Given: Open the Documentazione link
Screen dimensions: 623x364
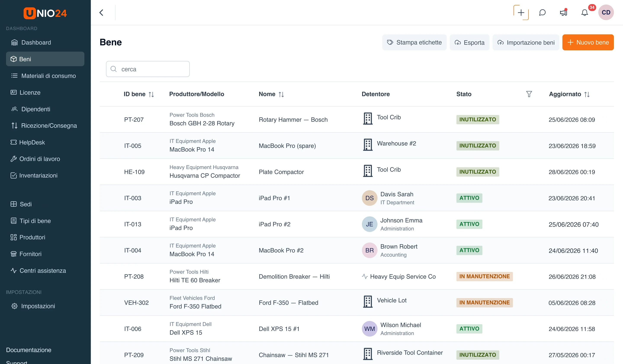Looking at the screenshot, I should coord(29,350).
